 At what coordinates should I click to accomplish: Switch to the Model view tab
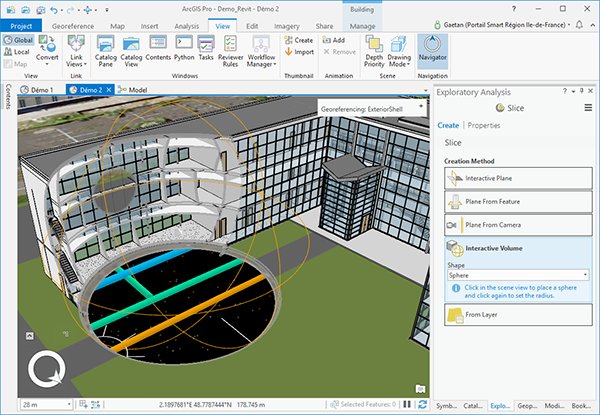pos(133,90)
